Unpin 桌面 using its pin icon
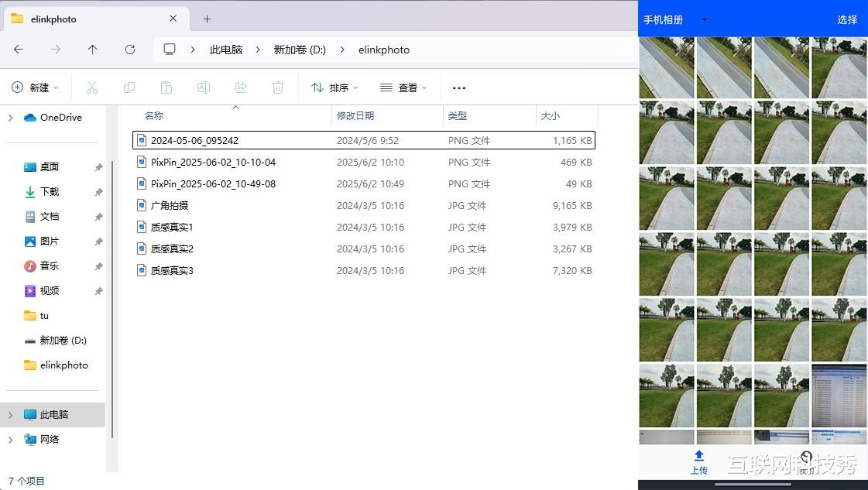The width and height of the screenshot is (868, 490). coord(98,167)
